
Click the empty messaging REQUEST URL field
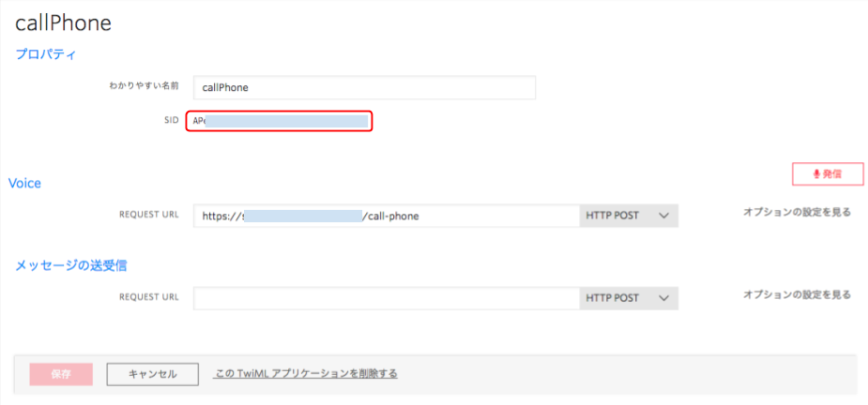point(386,298)
